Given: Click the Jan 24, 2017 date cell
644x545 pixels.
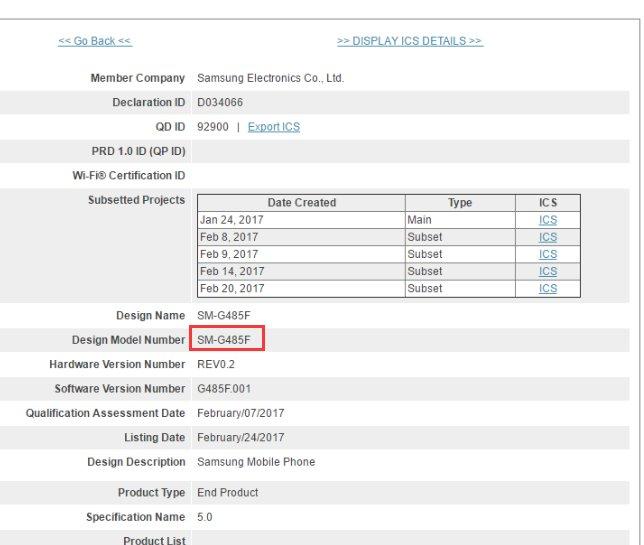Looking at the screenshot, I should 301,220.
